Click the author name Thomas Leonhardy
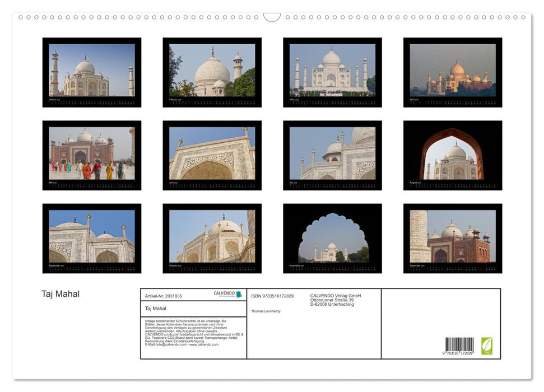This screenshot has width=544, height=392. click(266, 311)
